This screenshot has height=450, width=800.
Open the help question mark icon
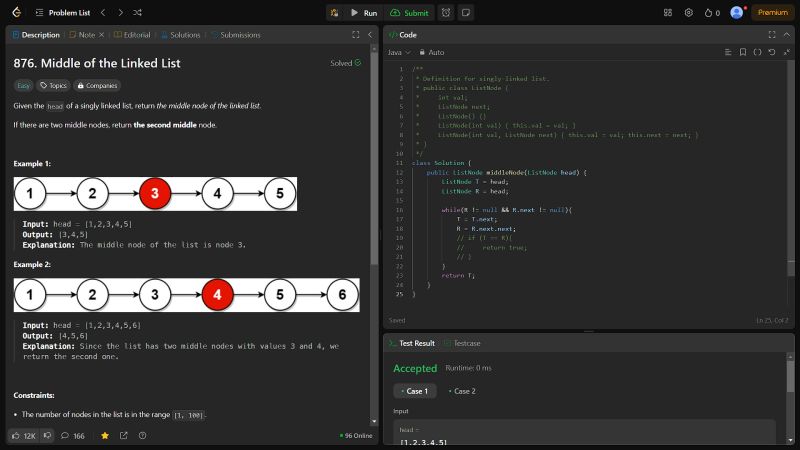(142, 436)
